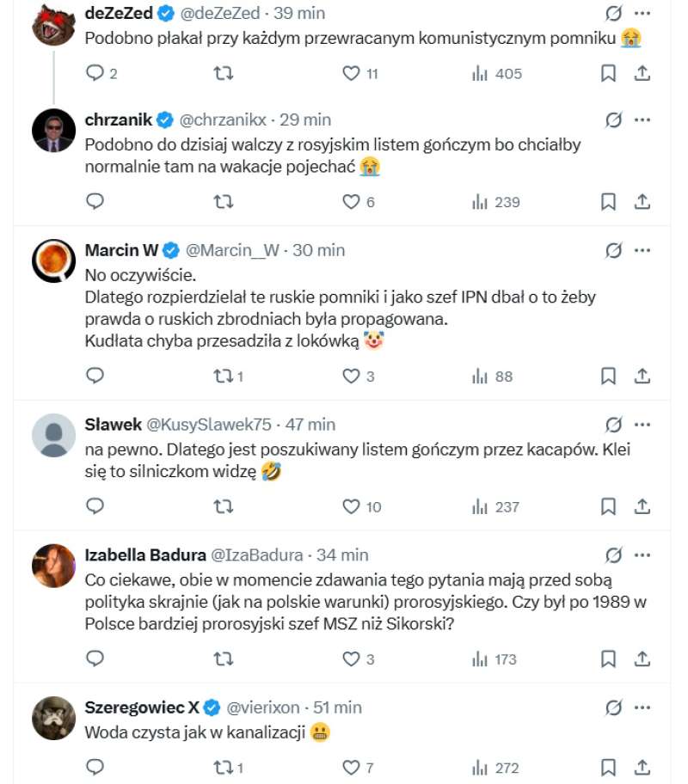This screenshot has width=688, height=784.
Task: Share chrzanik's tweet
Action: (x=642, y=202)
